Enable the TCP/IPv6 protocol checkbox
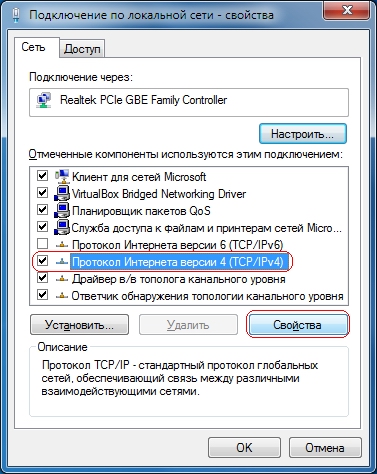The height and width of the screenshot is (474, 377). (x=43, y=244)
